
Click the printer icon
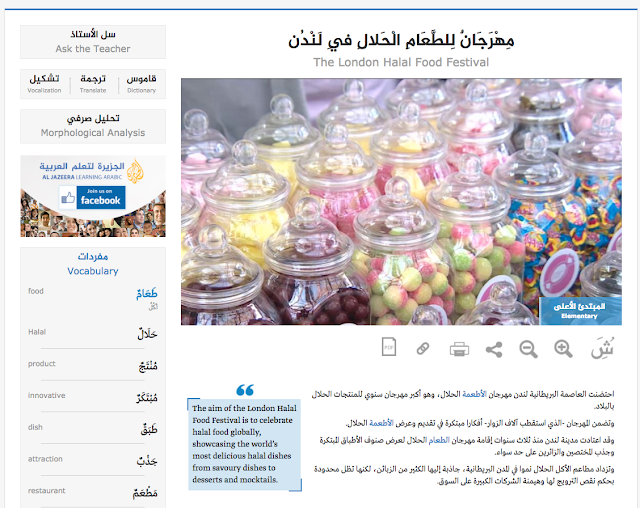pos(459,349)
